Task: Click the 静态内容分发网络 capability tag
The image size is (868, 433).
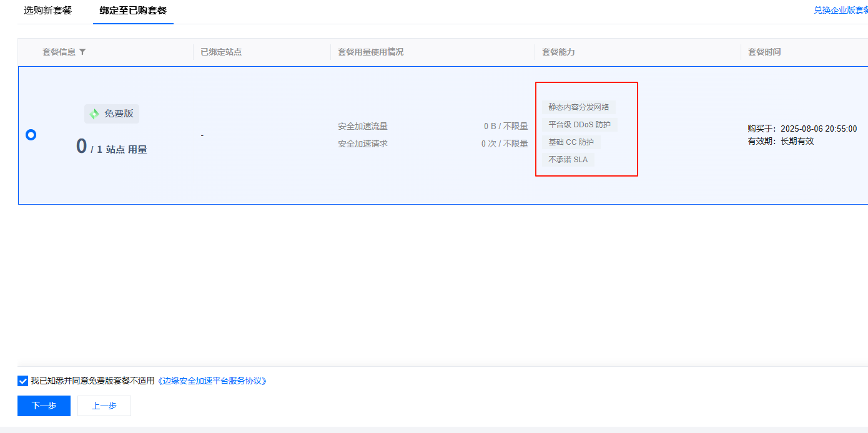Action: point(578,107)
